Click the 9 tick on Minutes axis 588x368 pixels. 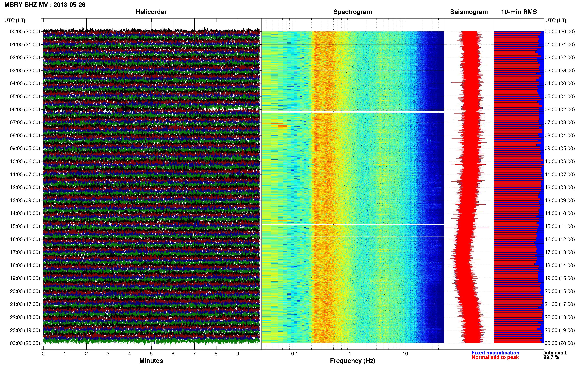237,354
